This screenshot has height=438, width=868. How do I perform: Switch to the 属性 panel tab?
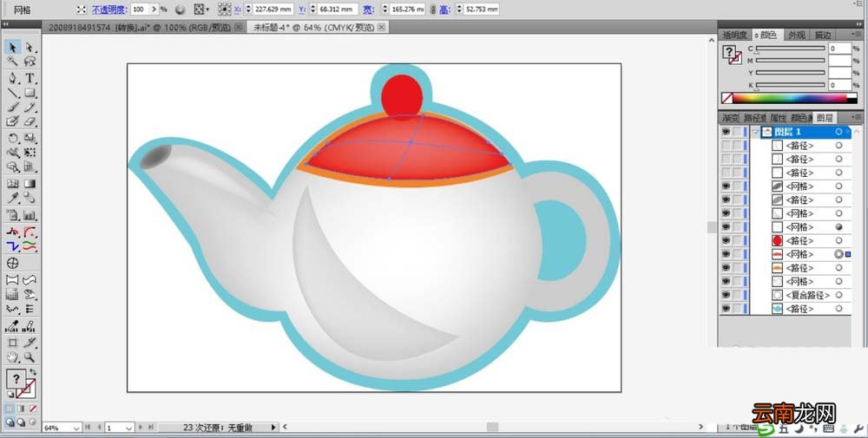(x=778, y=117)
